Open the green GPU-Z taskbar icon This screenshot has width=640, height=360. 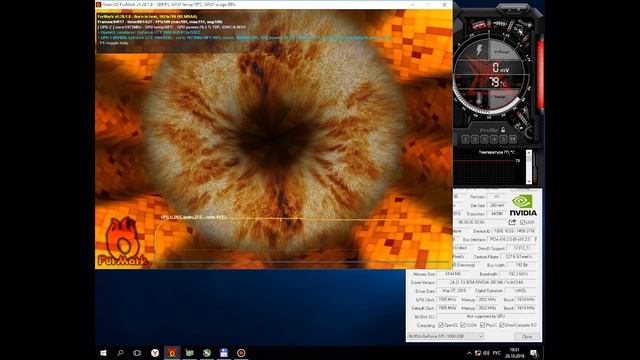pos(189,353)
